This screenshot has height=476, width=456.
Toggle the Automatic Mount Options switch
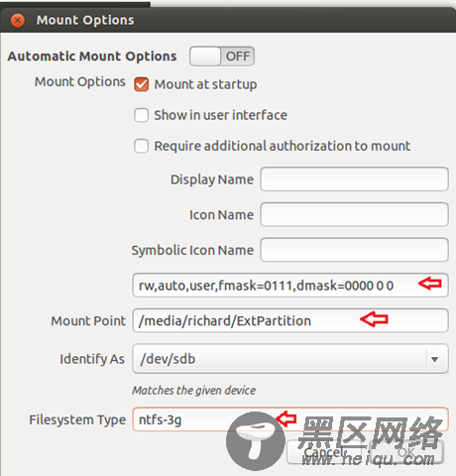222,57
